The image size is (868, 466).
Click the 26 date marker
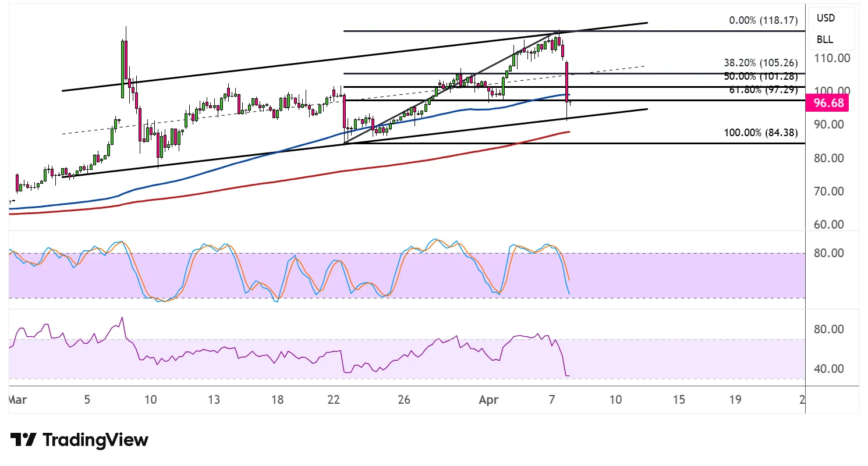tap(404, 400)
